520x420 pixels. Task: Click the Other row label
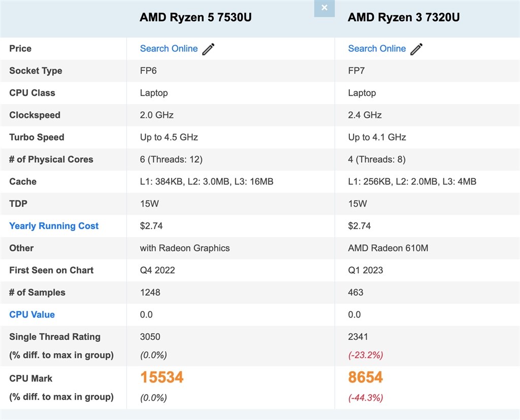21,248
